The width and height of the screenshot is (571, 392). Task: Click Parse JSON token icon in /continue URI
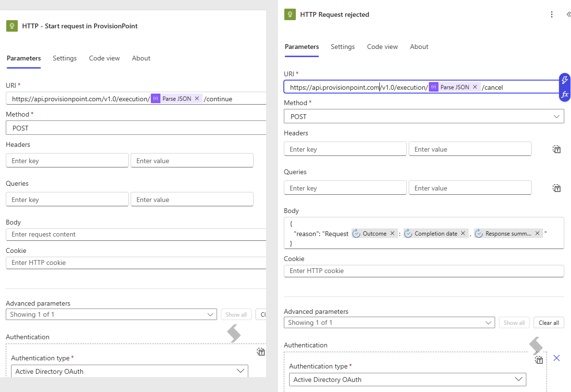156,99
